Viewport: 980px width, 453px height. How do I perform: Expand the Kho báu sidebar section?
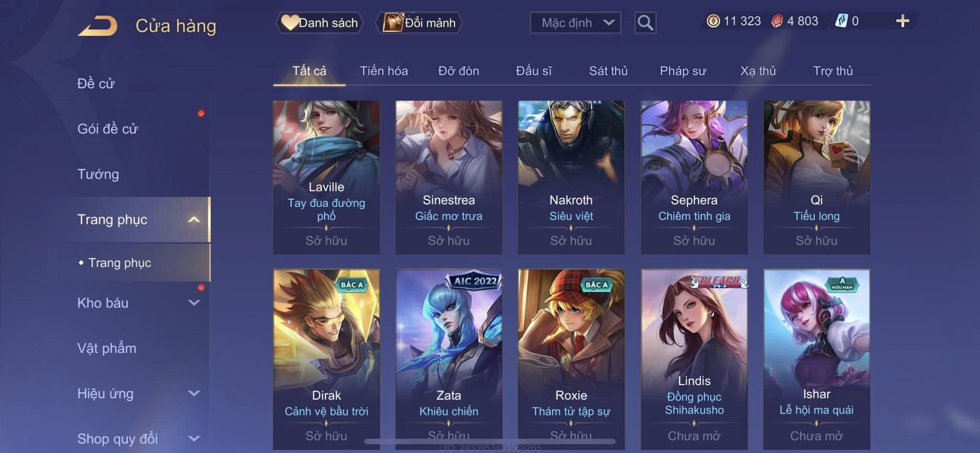point(194,303)
